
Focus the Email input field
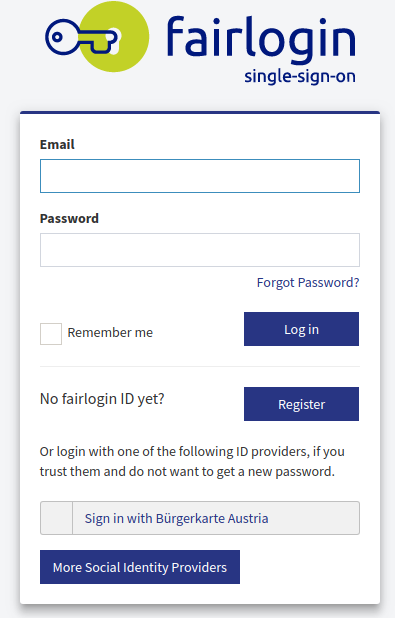(200, 176)
